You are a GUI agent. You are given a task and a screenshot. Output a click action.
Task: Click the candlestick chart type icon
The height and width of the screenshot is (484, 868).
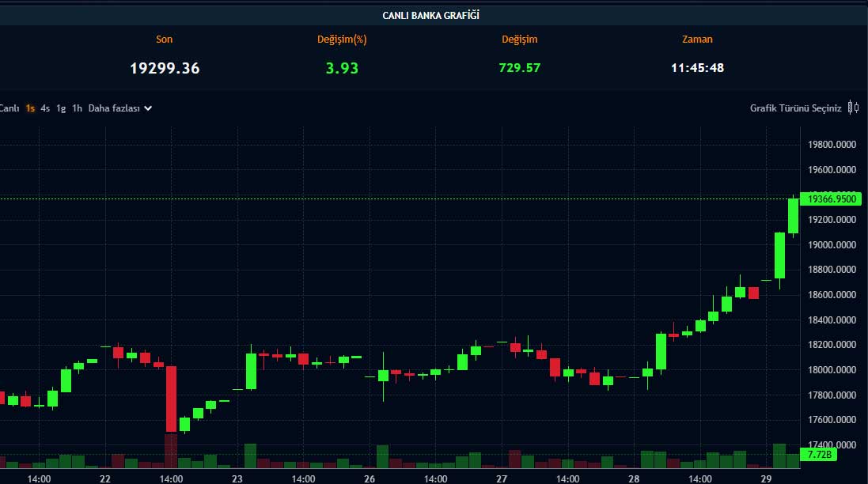(853, 108)
